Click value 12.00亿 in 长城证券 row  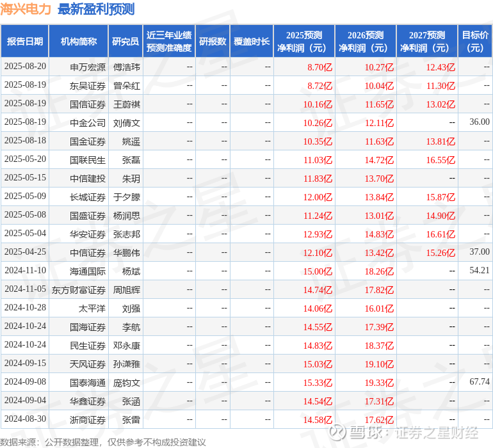coord(318,197)
